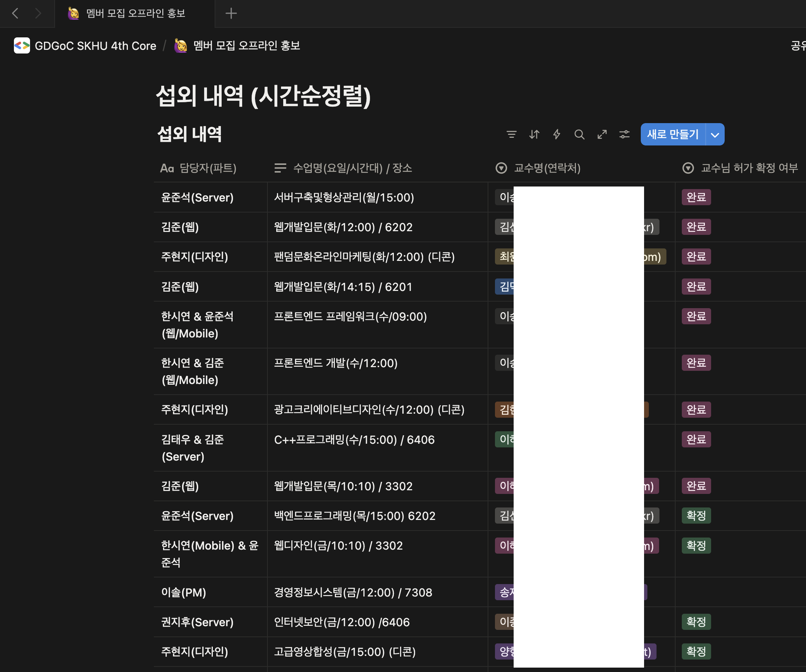
Task: Go back with the left arrow
Action: point(15,14)
